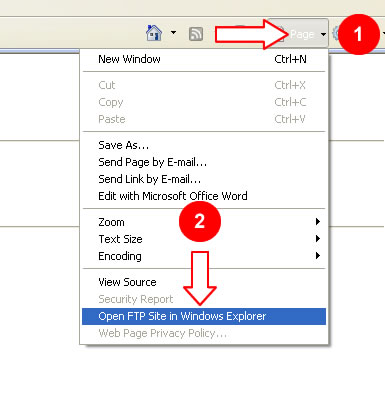Choose Open FTP Site in Windows Explorer
385x396 pixels.
tap(204, 316)
